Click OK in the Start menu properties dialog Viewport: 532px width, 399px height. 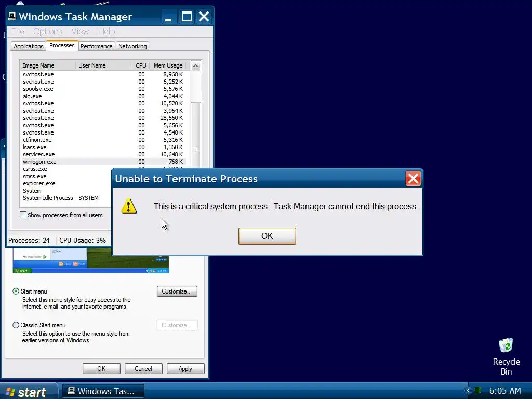coord(101,369)
